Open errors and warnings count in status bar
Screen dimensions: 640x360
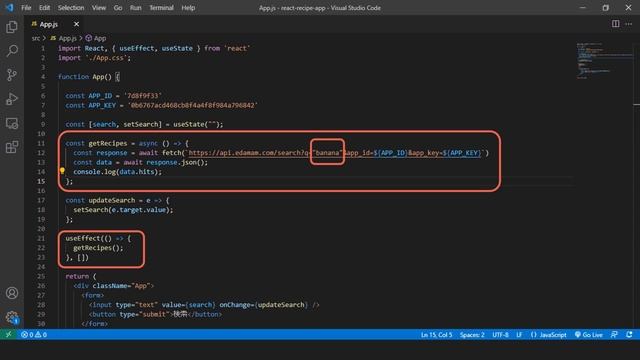tap(34, 335)
